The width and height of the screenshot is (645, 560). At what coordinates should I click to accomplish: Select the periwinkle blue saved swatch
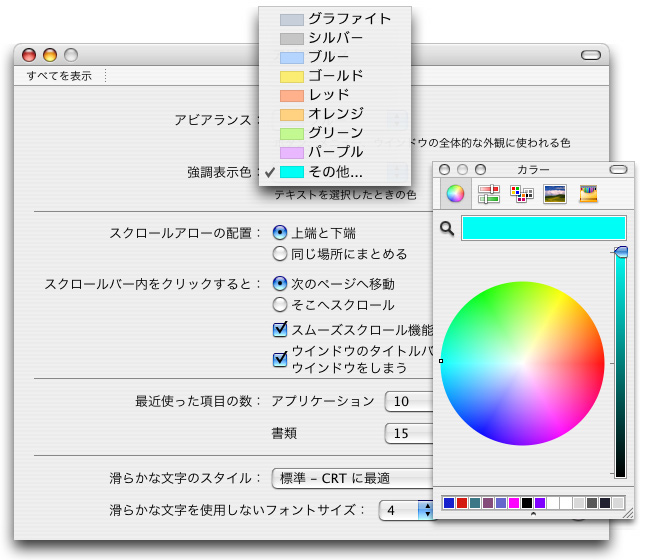[501, 503]
